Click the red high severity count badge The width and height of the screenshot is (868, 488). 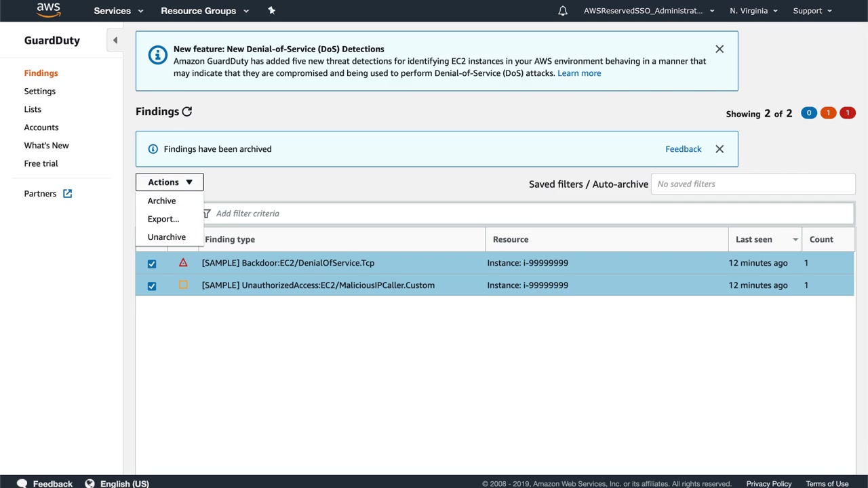click(847, 113)
